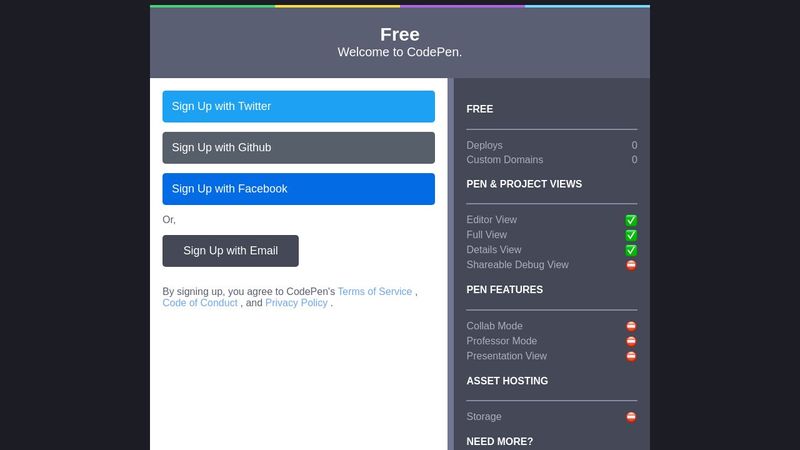Open the Terms of Service link

point(374,291)
